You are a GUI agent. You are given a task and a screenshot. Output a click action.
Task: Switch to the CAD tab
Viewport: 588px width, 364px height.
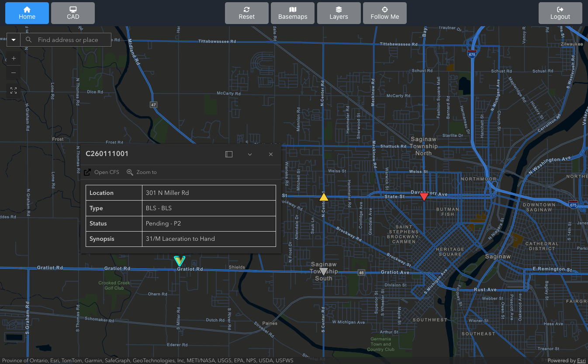[x=73, y=13]
